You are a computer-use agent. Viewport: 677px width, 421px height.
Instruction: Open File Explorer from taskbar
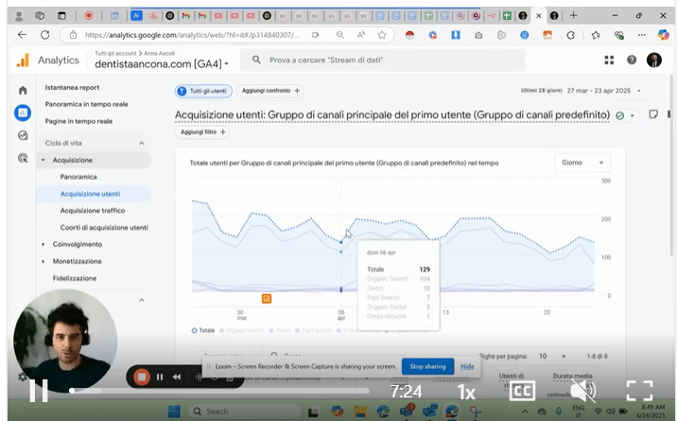pos(360,411)
